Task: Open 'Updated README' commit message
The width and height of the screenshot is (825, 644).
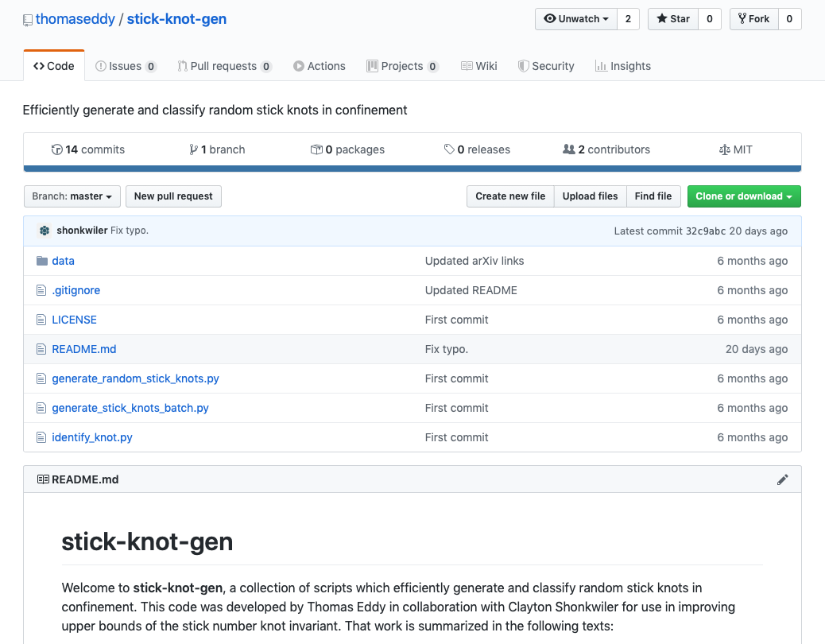Action: tap(471, 290)
